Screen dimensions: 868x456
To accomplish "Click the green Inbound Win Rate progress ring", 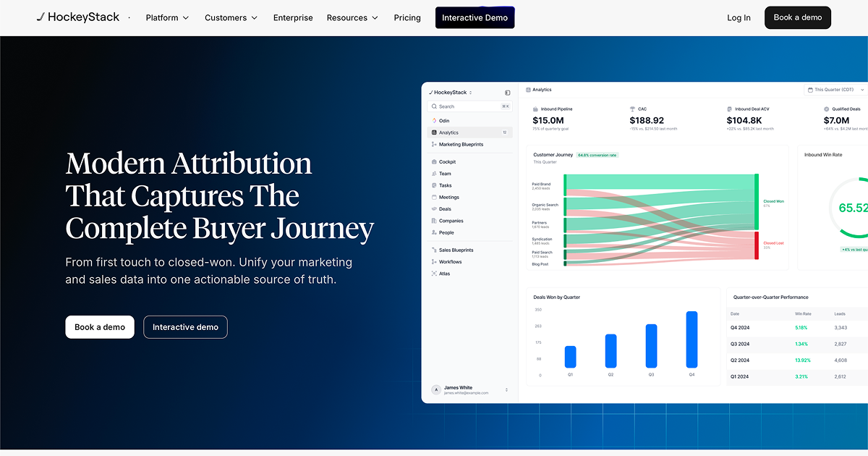I will [x=850, y=207].
